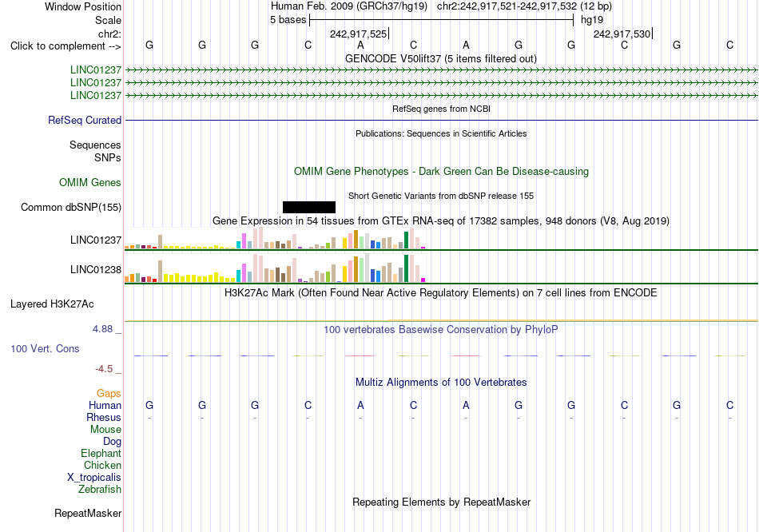The height and width of the screenshot is (532, 759).
Task: Click the Gaps label in Multiz track
Action: tap(109, 394)
